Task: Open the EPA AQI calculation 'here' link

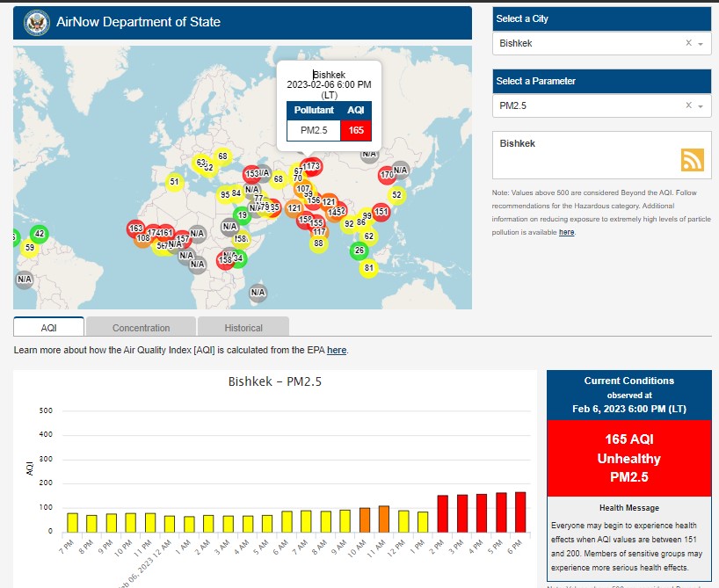Action: [337, 351]
